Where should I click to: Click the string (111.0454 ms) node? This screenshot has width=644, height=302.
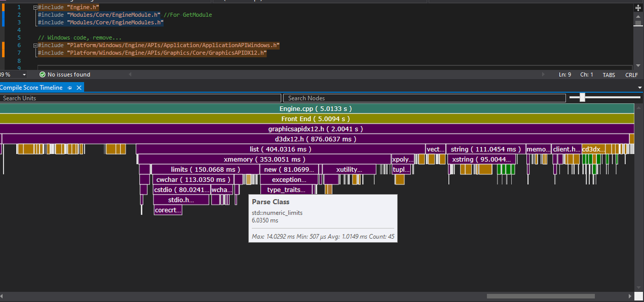[x=486, y=149]
